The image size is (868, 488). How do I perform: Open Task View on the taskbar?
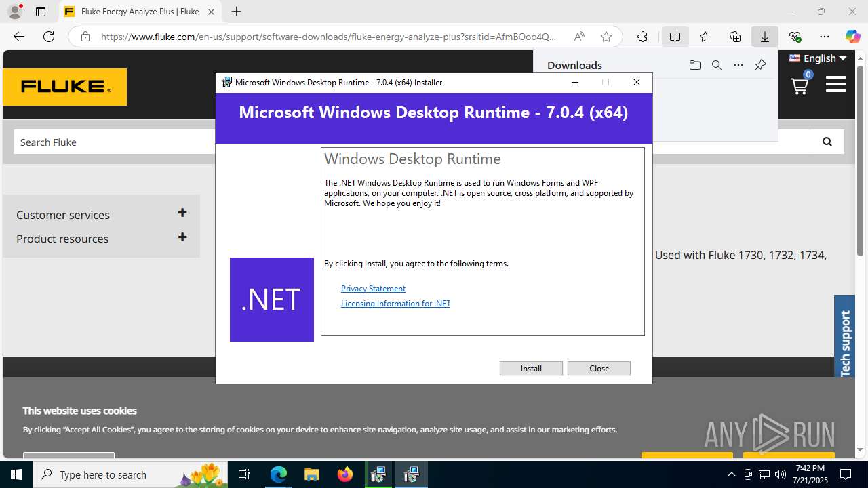tap(245, 474)
